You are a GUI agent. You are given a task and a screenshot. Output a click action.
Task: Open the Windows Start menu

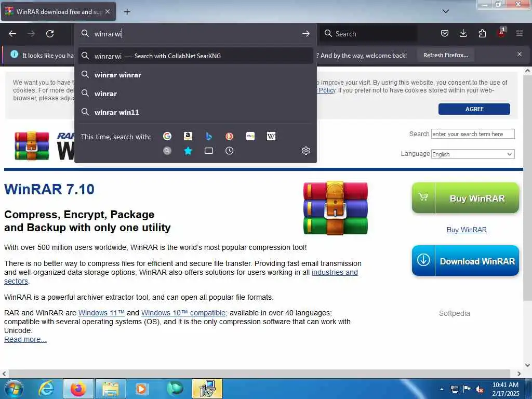(x=14, y=389)
